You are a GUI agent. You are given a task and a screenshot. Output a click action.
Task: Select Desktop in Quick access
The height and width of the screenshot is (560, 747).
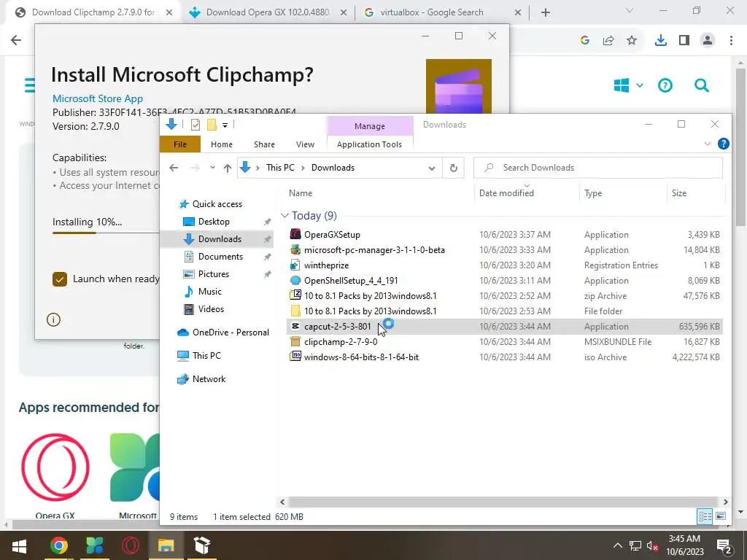214,222
